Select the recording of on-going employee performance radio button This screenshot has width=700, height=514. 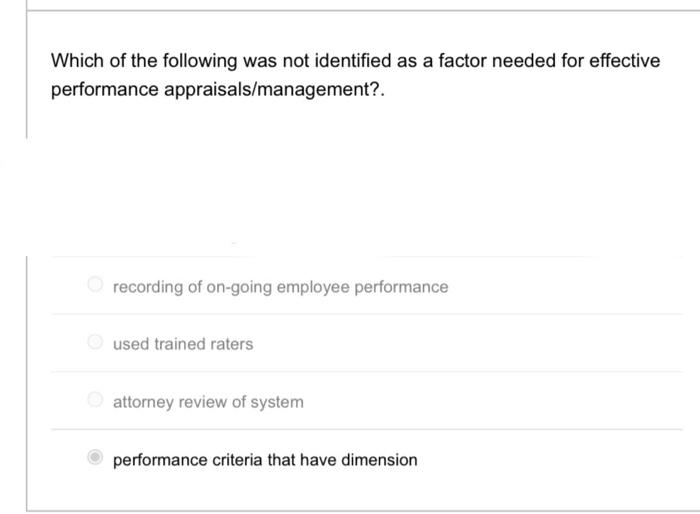tap(95, 287)
